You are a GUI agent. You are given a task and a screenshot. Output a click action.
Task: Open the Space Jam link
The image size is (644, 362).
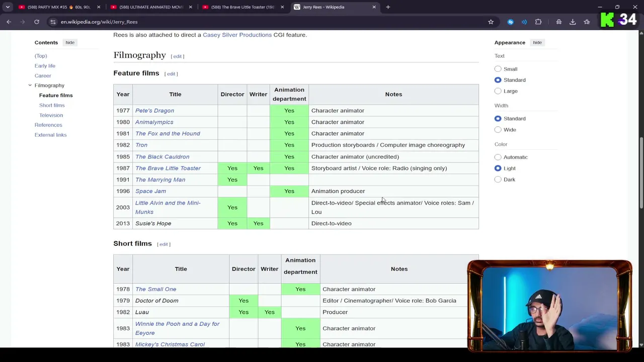point(150,192)
